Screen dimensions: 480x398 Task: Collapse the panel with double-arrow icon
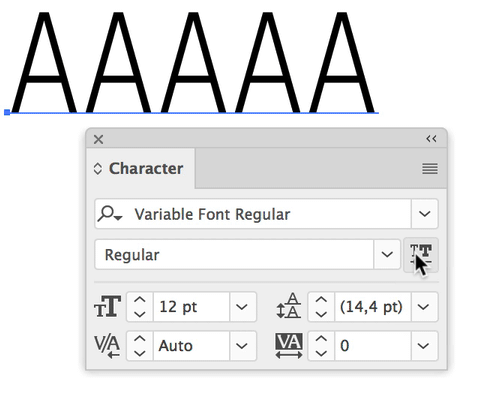click(x=431, y=139)
